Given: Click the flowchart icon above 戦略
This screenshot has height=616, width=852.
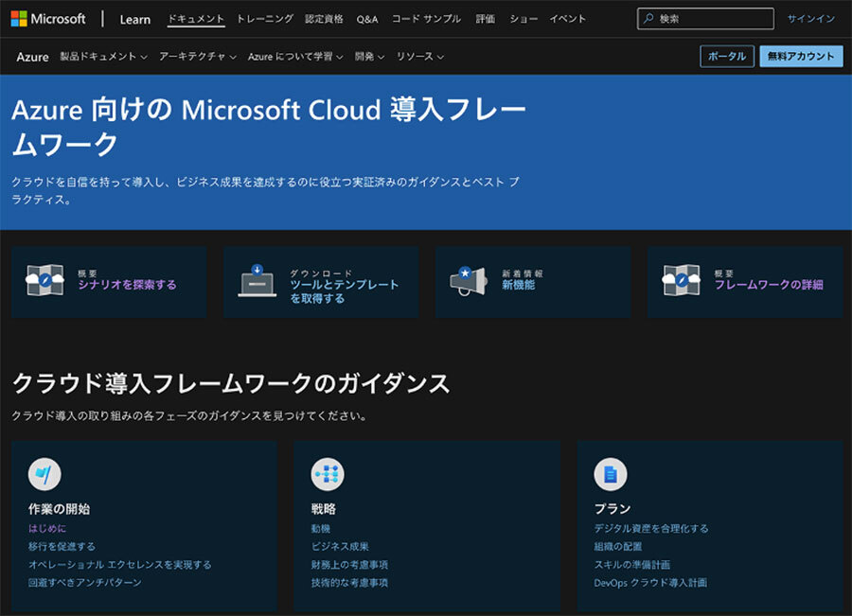Looking at the screenshot, I should 328,474.
